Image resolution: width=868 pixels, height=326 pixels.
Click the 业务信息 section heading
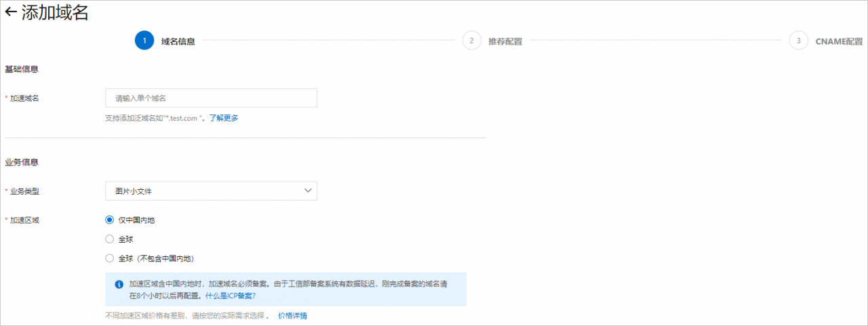point(22,162)
